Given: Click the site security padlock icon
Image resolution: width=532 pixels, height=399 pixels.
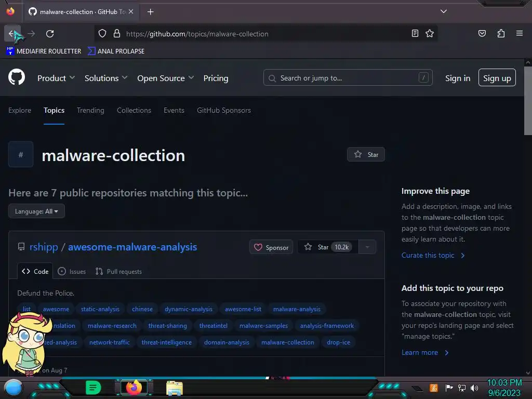Looking at the screenshot, I should click(x=117, y=34).
